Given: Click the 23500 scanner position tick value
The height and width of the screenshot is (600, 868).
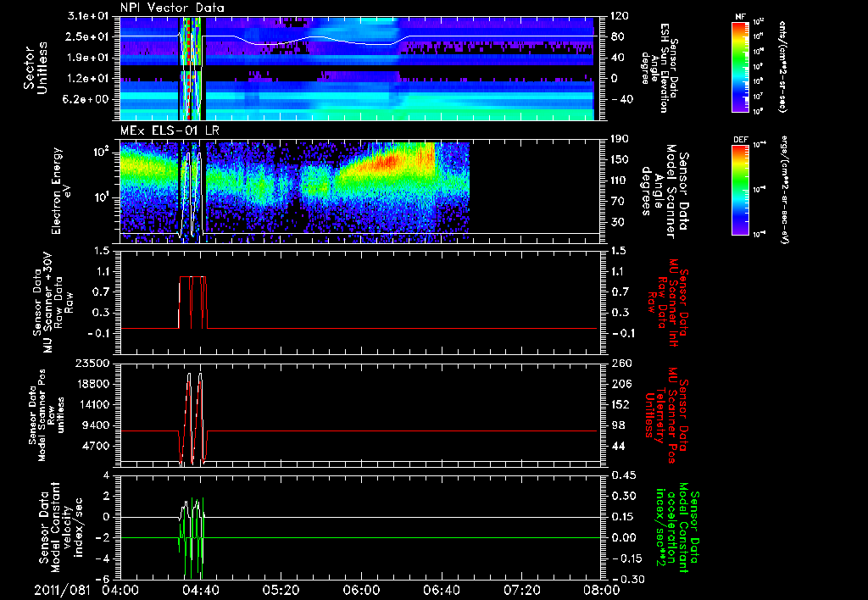Looking at the screenshot, I should [92, 363].
